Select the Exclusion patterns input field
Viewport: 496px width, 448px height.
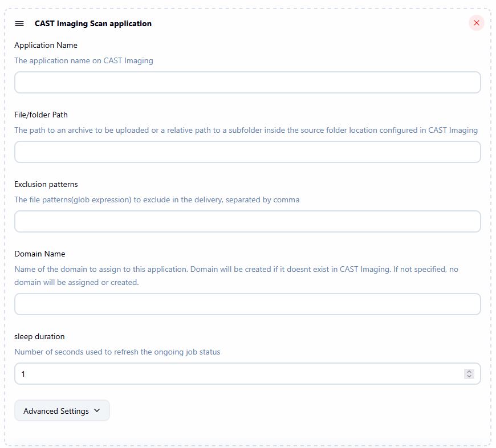click(247, 222)
